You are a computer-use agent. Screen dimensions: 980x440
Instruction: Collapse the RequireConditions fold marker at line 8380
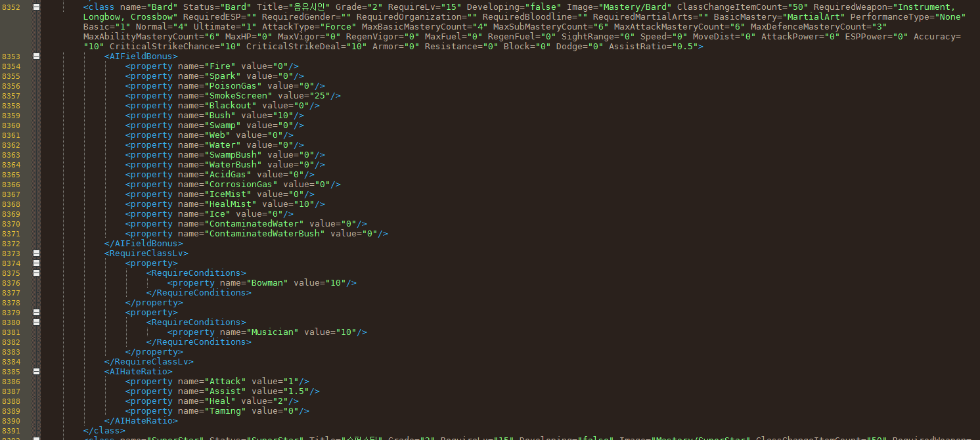tap(36, 322)
